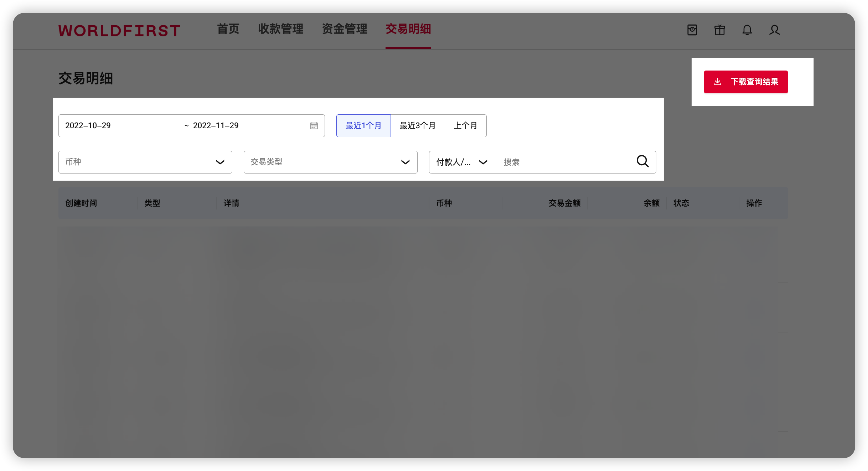Select the 上个月 time filter
The width and height of the screenshot is (868, 471).
(x=466, y=125)
